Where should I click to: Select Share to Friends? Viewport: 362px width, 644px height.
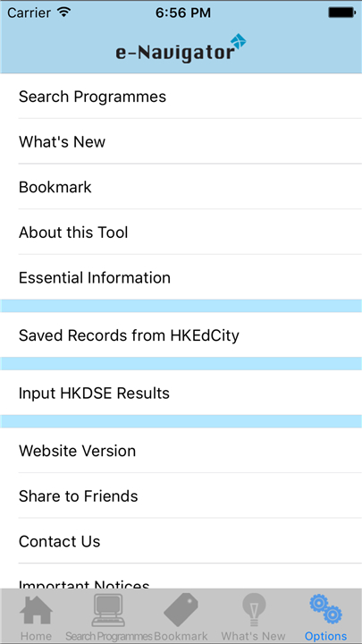[x=181, y=496]
